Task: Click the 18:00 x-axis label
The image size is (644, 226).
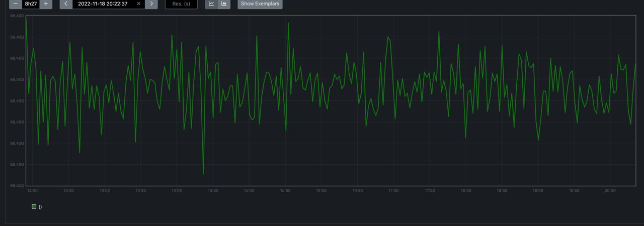Action: [466, 191]
